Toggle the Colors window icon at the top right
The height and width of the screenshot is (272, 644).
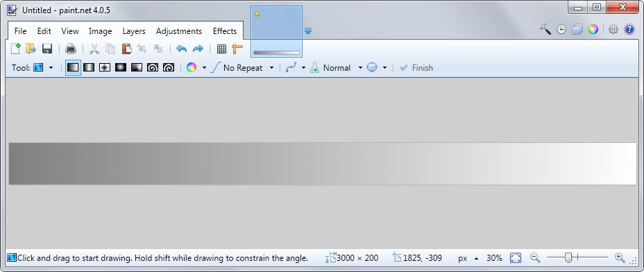(x=593, y=29)
